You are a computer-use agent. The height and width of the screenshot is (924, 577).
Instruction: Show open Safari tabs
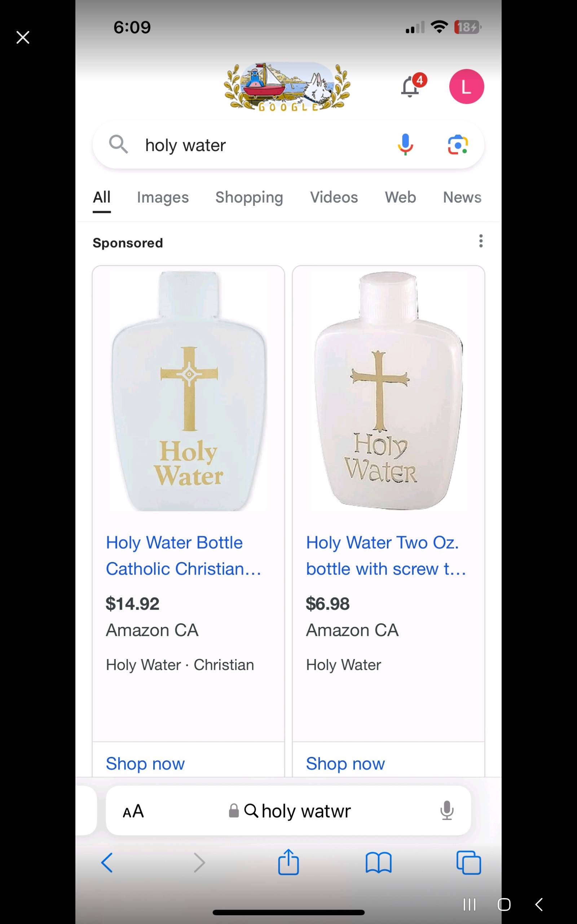click(468, 863)
